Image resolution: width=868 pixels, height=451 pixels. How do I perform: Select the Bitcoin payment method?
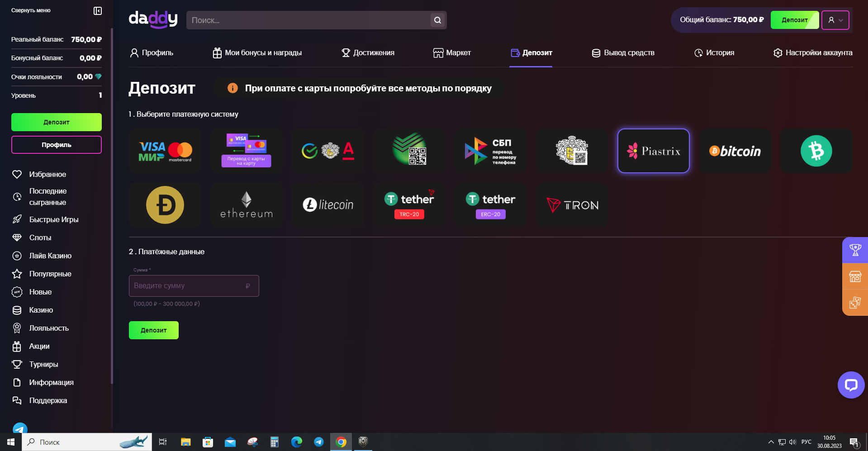tap(735, 151)
